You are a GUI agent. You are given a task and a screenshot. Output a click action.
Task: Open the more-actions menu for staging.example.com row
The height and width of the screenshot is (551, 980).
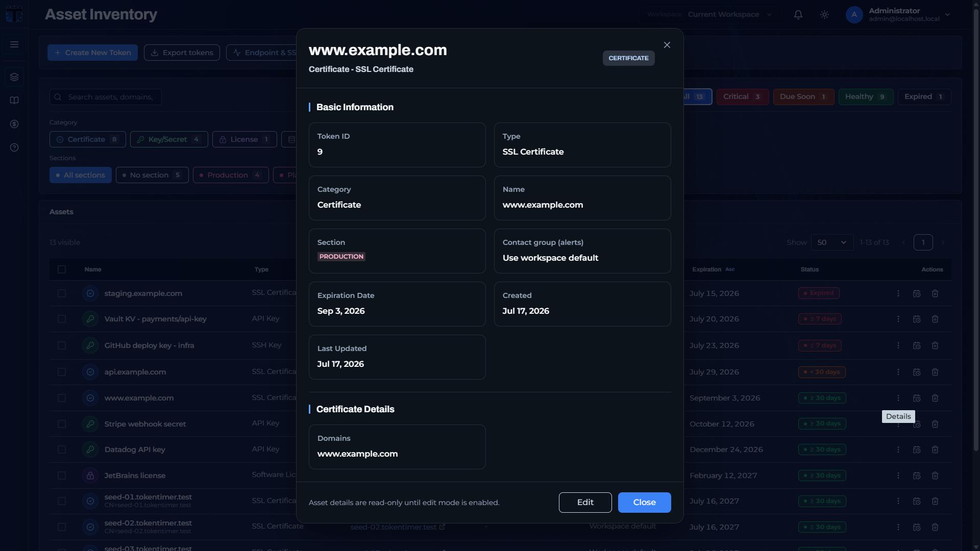[x=898, y=293]
